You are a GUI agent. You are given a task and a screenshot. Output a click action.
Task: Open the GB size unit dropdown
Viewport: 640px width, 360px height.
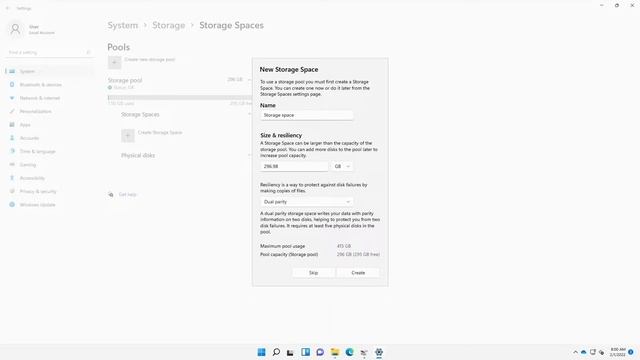pyautogui.click(x=342, y=167)
